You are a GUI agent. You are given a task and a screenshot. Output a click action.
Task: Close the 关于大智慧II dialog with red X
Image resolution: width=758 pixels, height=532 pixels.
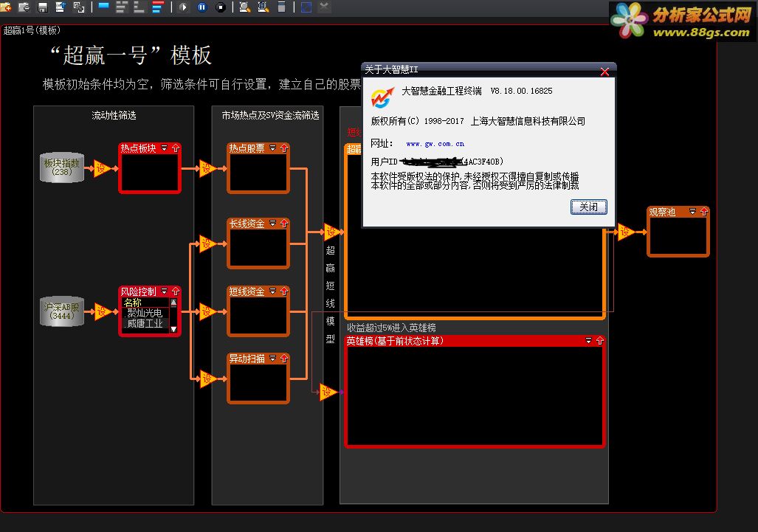[x=604, y=72]
